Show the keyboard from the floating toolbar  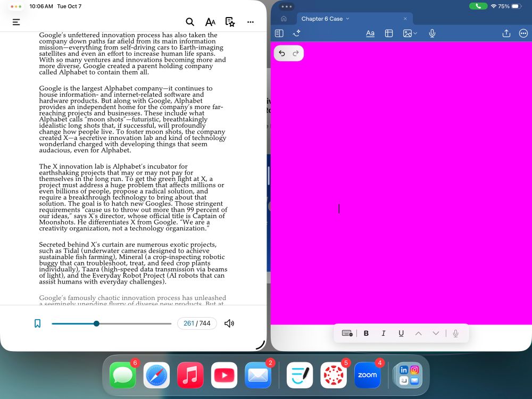tap(347, 333)
